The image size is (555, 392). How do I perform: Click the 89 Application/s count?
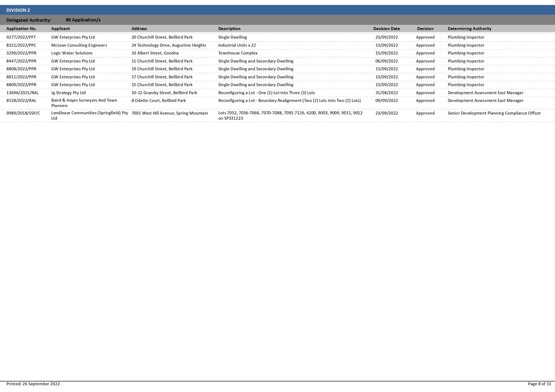tap(83, 20)
